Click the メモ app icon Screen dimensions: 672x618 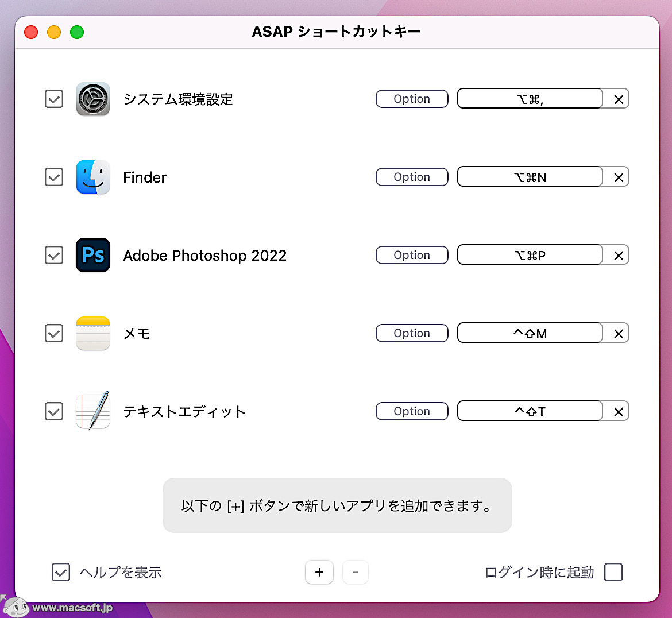click(x=92, y=333)
